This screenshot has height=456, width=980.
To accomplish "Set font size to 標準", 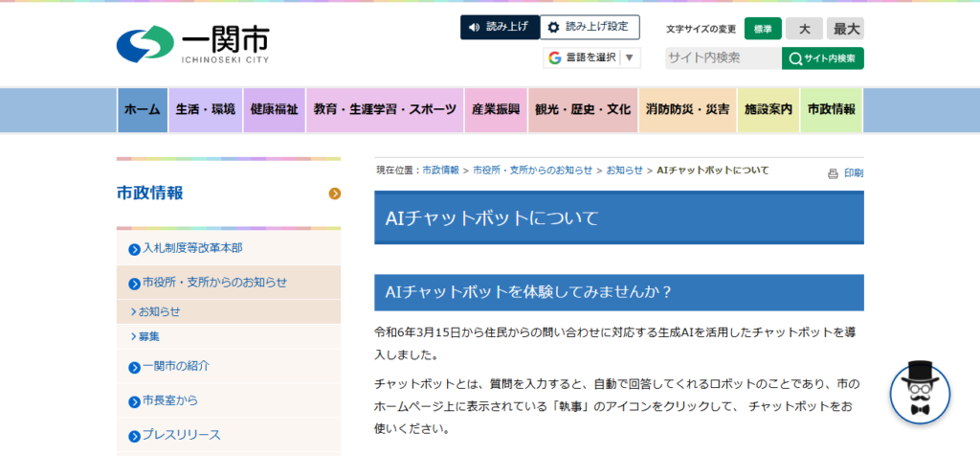I will click(x=763, y=29).
